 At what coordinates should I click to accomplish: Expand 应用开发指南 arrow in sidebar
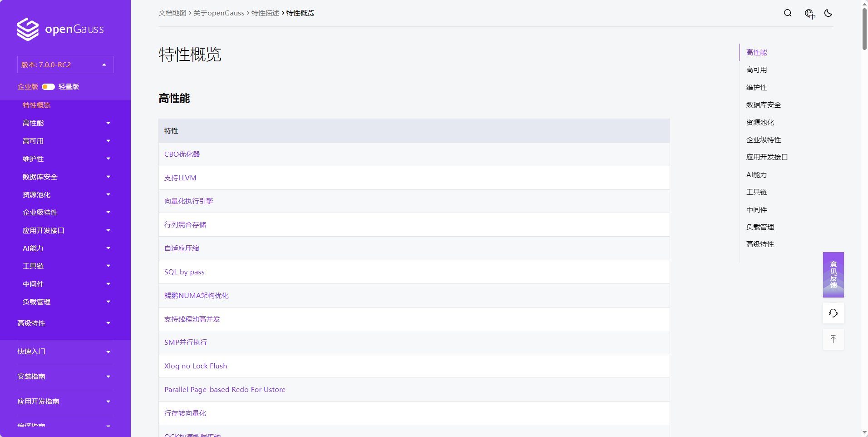(108, 402)
